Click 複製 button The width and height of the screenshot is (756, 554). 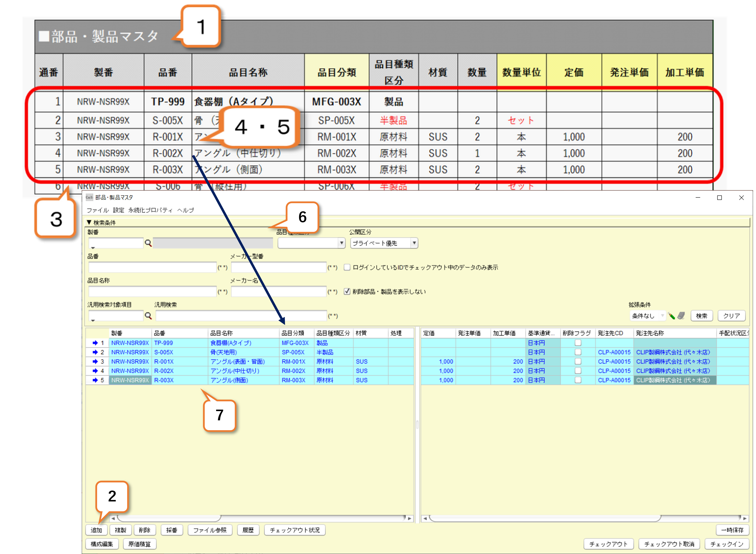click(121, 530)
